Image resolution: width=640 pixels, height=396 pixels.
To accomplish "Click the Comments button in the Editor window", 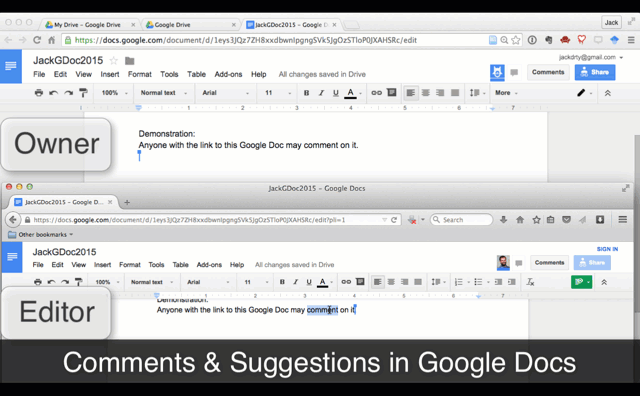I will pyautogui.click(x=549, y=263).
